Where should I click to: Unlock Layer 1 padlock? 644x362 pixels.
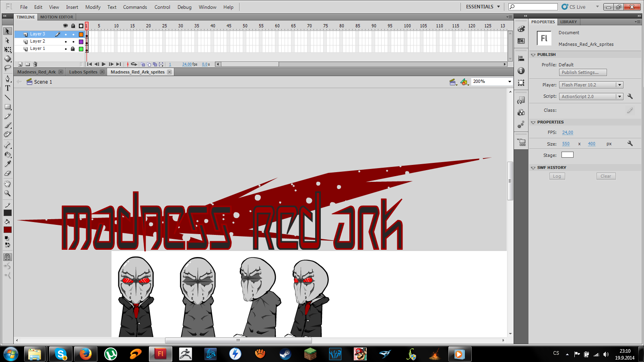pyautogui.click(x=73, y=49)
